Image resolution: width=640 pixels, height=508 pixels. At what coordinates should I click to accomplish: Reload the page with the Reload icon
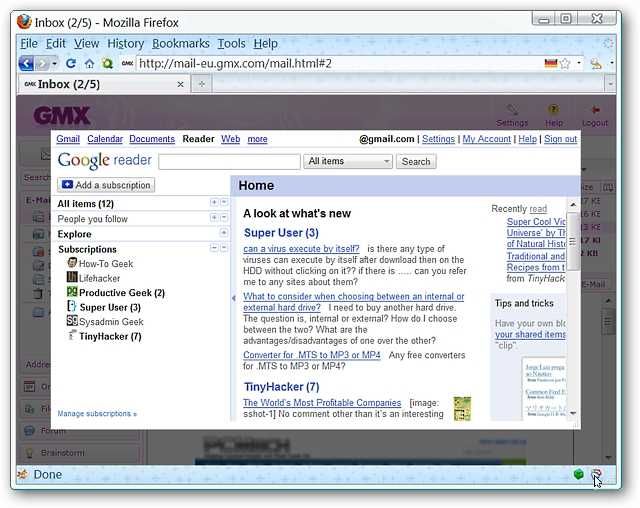(x=71, y=63)
